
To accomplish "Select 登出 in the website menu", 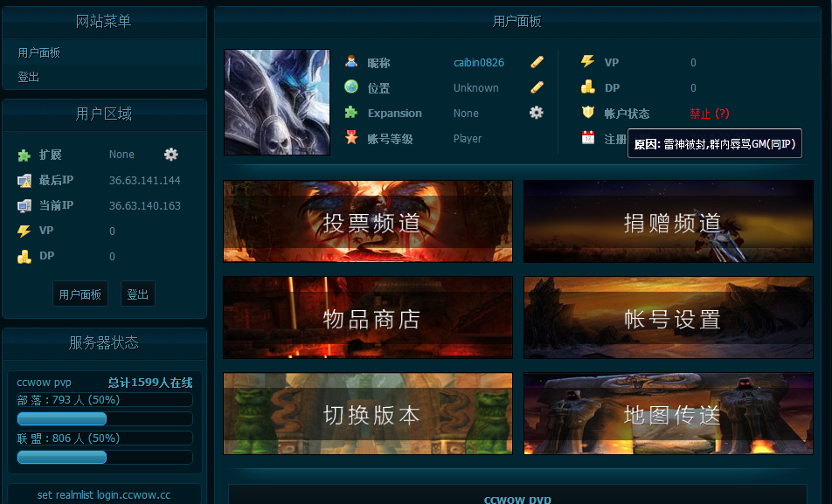I will [29, 77].
